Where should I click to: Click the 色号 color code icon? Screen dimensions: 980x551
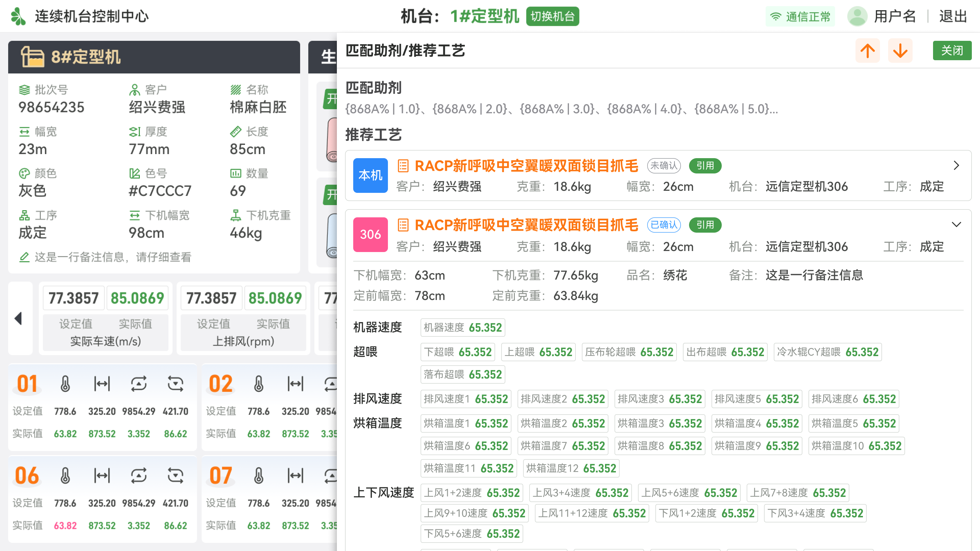pyautogui.click(x=134, y=174)
